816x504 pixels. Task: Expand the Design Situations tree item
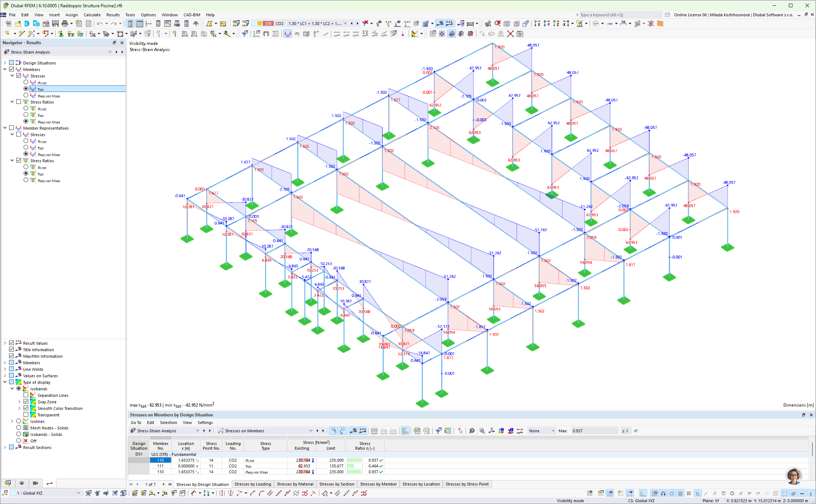[5, 62]
